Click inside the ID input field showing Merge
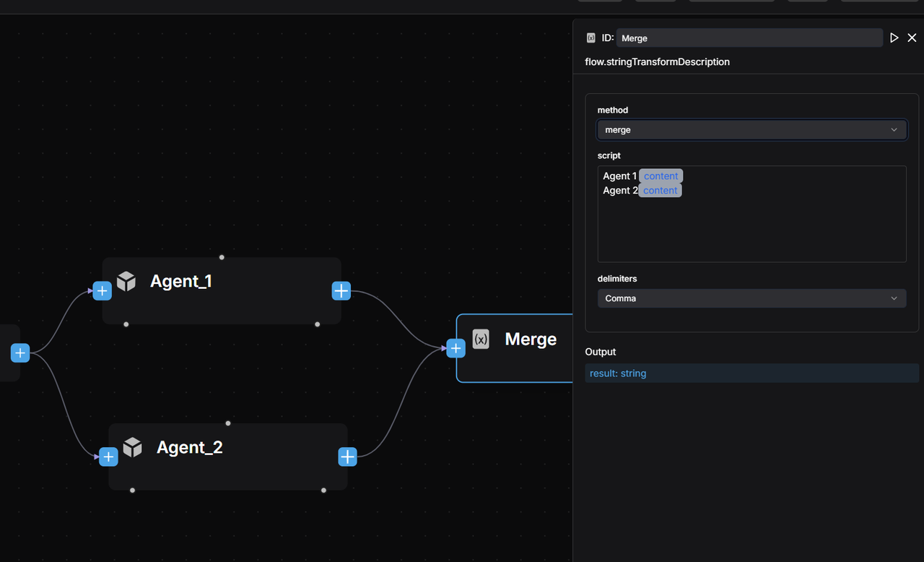The height and width of the screenshot is (562, 924). tap(749, 38)
